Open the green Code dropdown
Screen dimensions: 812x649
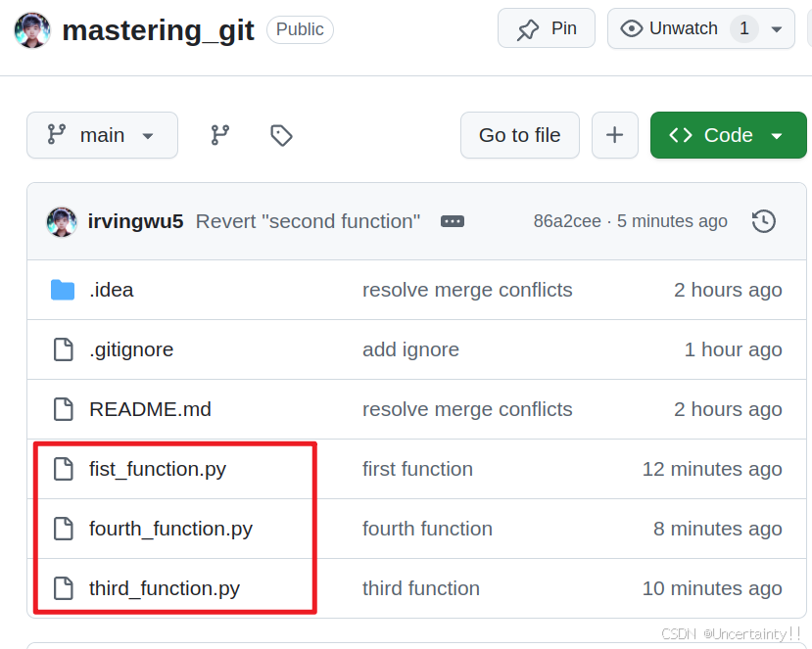pos(728,135)
